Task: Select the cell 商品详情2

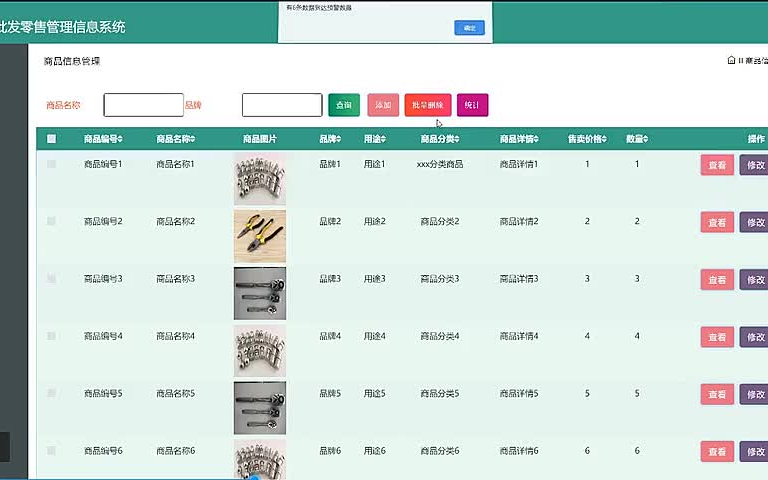Action: 519,221
